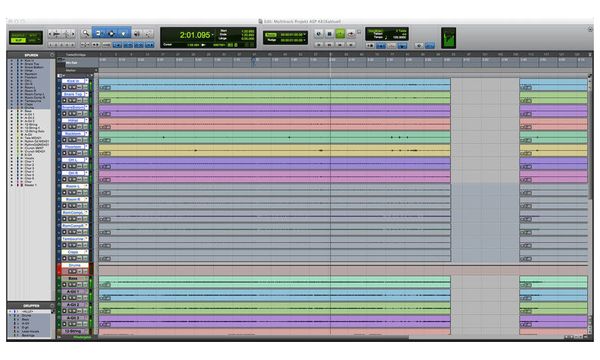
Task: Click the Drums track red color strip
Action: click(59, 269)
